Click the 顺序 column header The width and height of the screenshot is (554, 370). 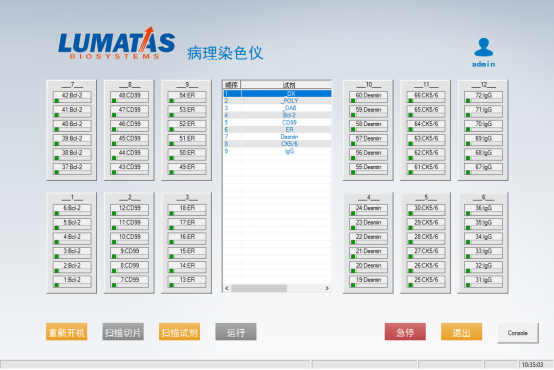point(232,85)
